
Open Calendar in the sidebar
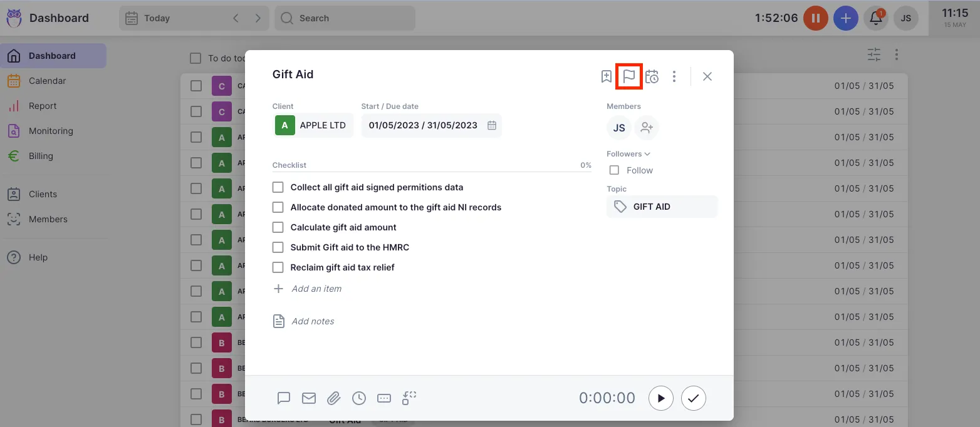(x=47, y=81)
